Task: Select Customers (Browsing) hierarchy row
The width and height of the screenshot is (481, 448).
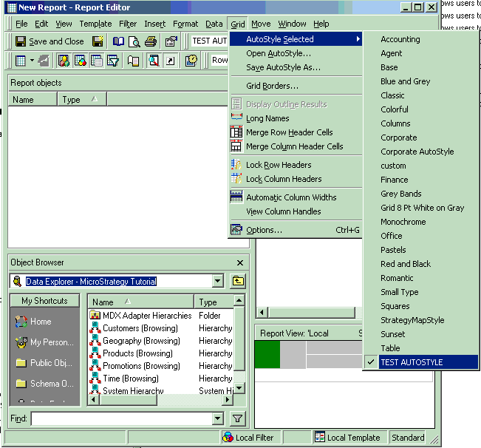Action: click(x=161, y=328)
